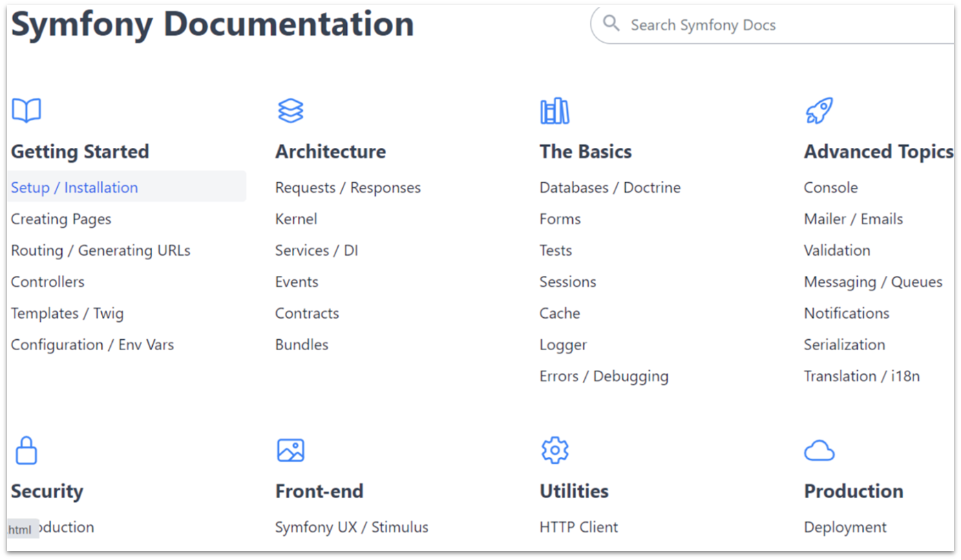The image size is (961, 560).
Task: Click the open book icon above Getting Started
Action: click(26, 111)
